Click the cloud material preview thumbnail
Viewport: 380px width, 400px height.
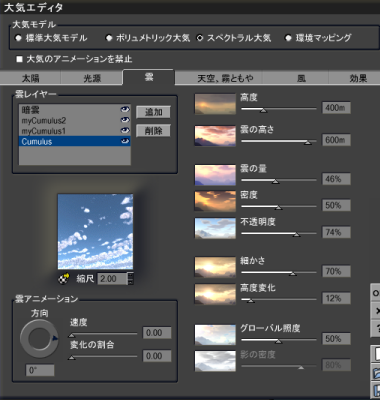tap(95, 232)
